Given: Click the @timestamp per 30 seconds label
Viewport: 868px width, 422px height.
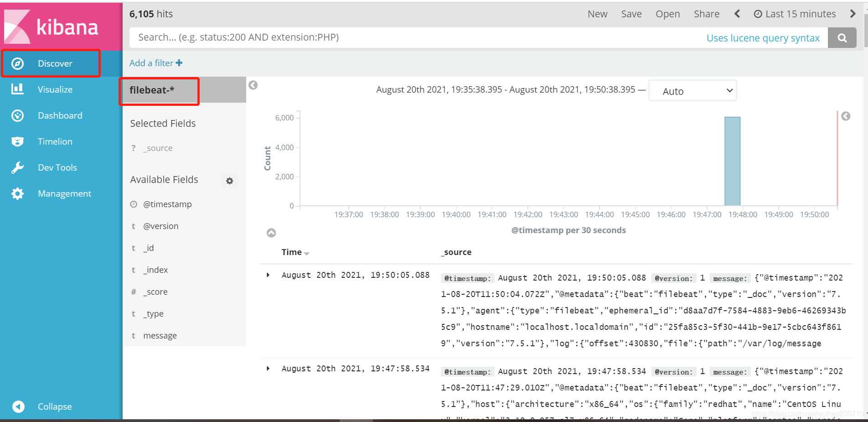Looking at the screenshot, I should pyautogui.click(x=568, y=230).
